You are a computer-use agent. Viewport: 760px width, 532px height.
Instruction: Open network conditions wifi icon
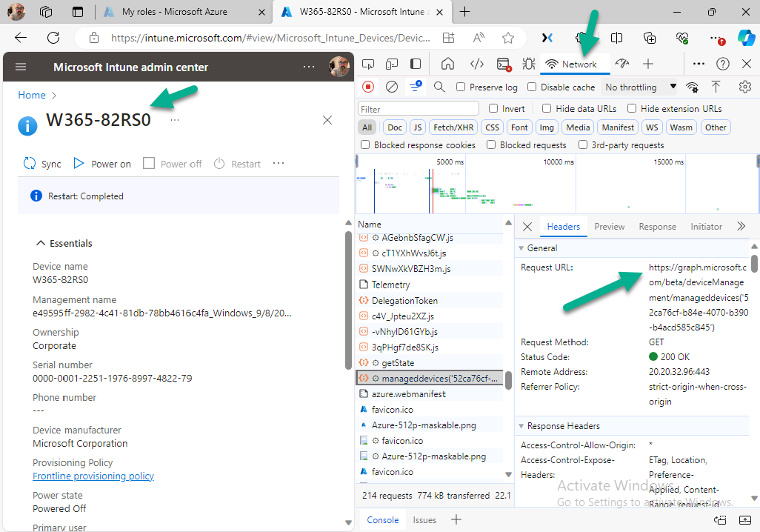pos(692,87)
